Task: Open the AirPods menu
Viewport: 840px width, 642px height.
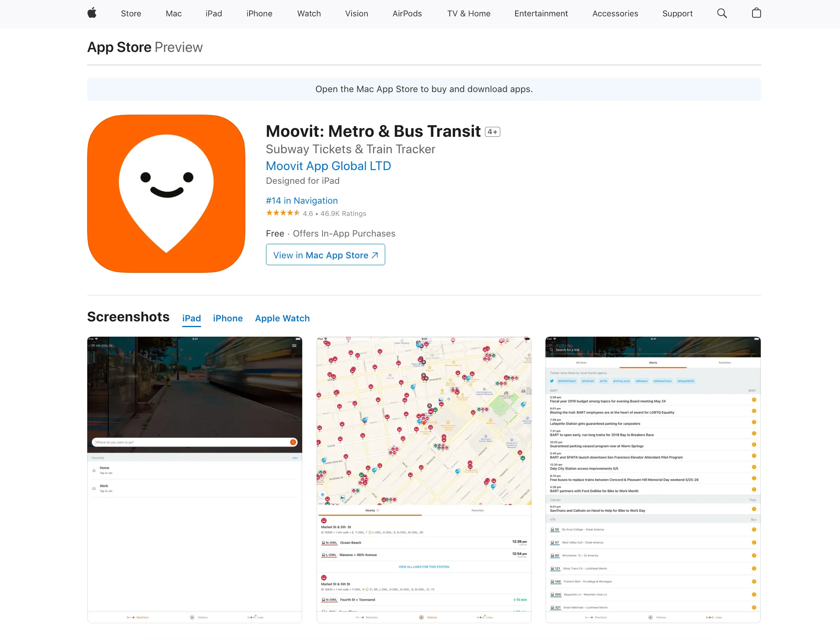Action: tap(407, 13)
